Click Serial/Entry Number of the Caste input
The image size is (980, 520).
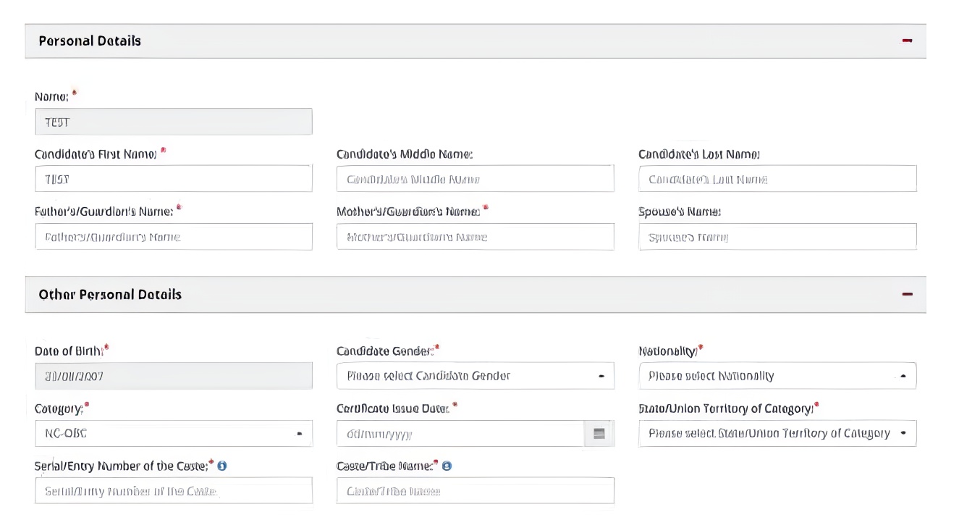(x=173, y=491)
